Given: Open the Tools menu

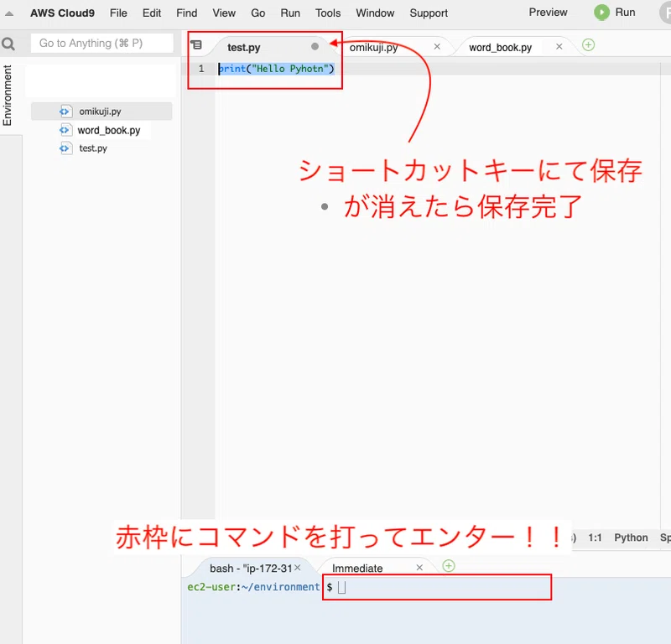Looking at the screenshot, I should (x=328, y=13).
